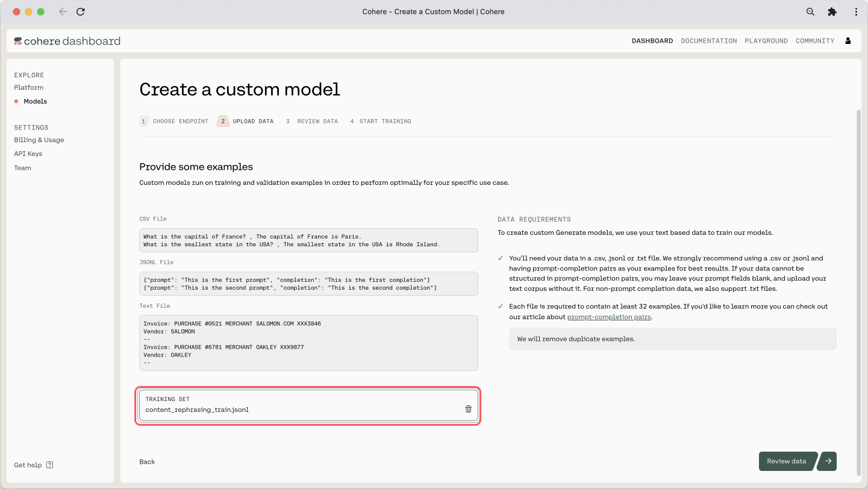Screen dimensions: 868x489
Task: Click the browser back arrow
Action: (x=63, y=11)
